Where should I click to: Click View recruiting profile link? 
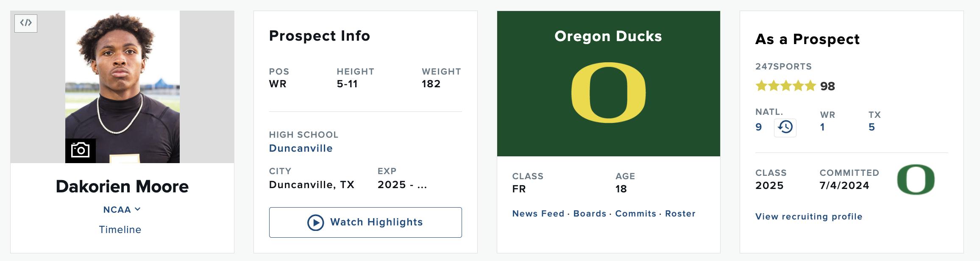point(808,217)
